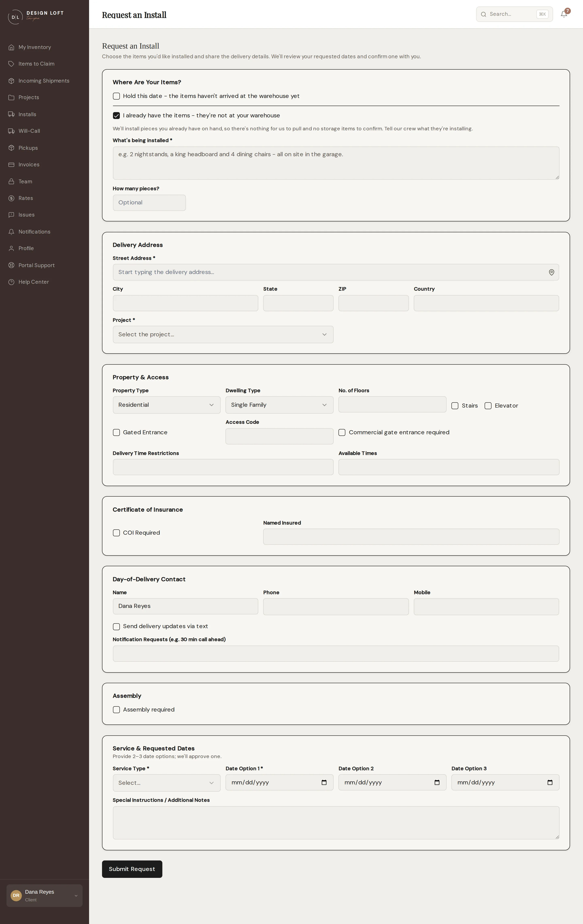Click the Design Loft logo
Image resolution: width=583 pixels, height=924 pixels.
click(36, 17)
